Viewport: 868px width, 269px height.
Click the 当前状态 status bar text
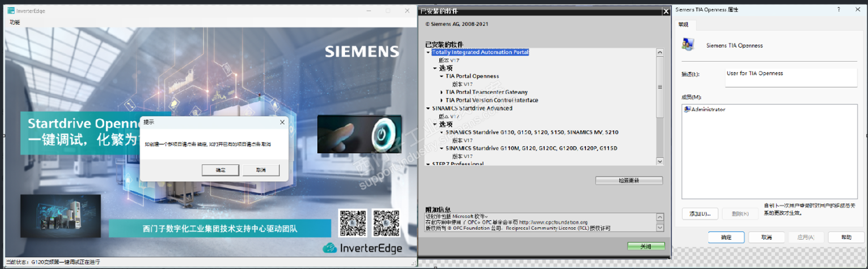click(x=53, y=262)
